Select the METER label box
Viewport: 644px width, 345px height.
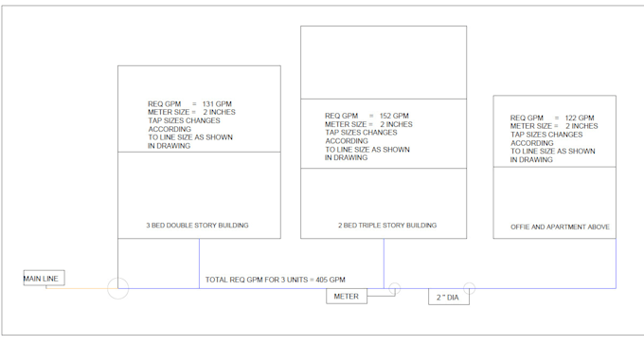pyautogui.click(x=347, y=296)
